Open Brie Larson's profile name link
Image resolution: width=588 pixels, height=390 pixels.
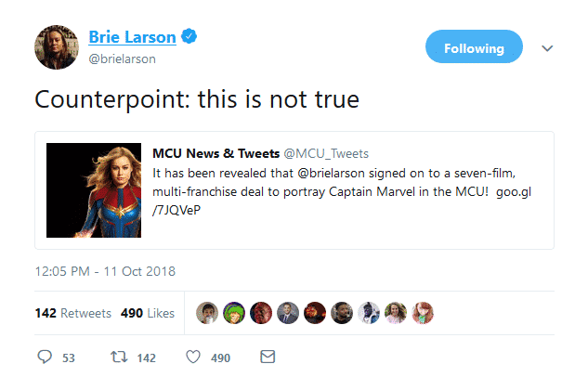coord(131,37)
